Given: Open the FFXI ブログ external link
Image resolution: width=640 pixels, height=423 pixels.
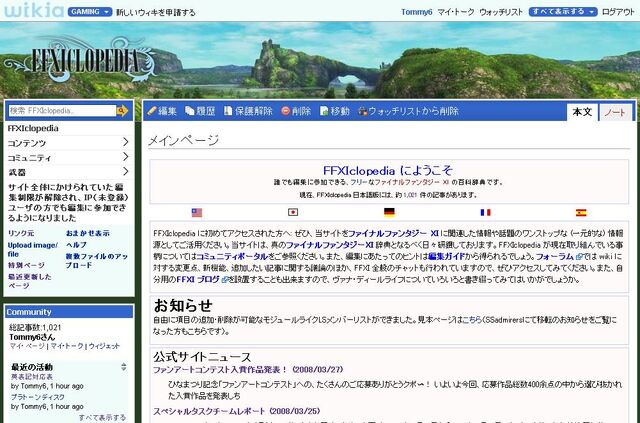Looking at the screenshot, I should (x=201, y=280).
